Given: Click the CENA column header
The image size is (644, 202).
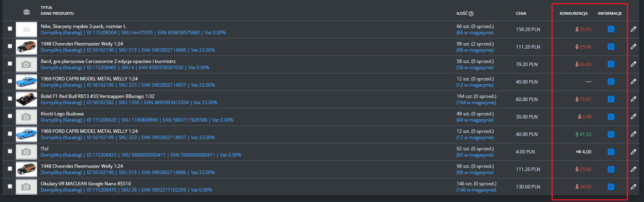Looking at the screenshot, I should 521,14.
